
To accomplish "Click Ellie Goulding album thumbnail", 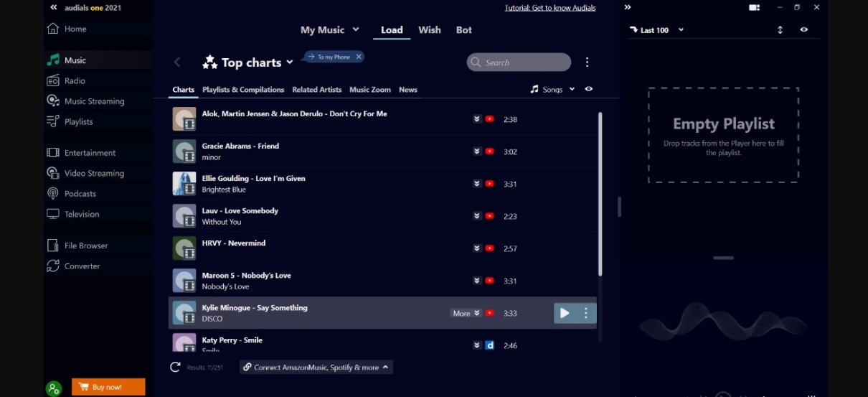I will [x=184, y=184].
